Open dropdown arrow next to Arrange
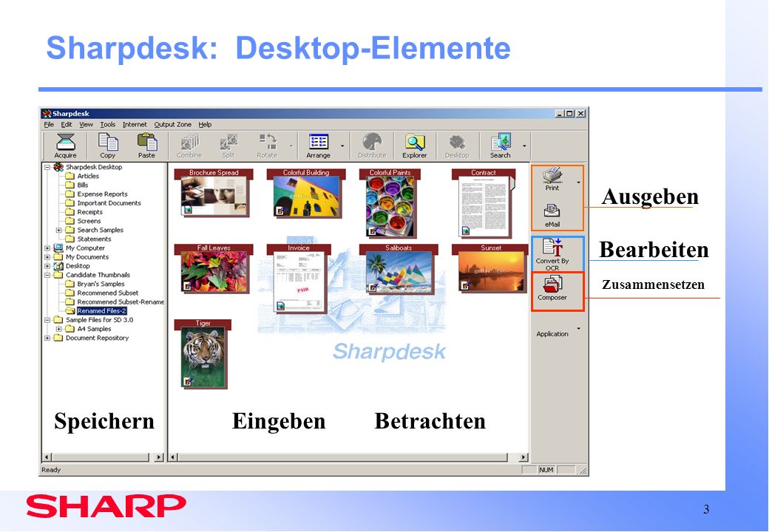Image resolution: width=769 pixels, height=532 pixels. click(342, 146)
